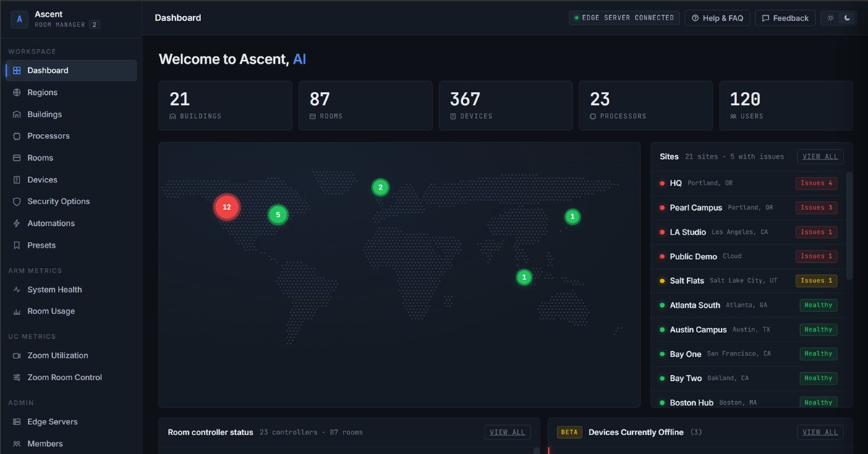Switch to light theme sun icon

pos(831,18)
